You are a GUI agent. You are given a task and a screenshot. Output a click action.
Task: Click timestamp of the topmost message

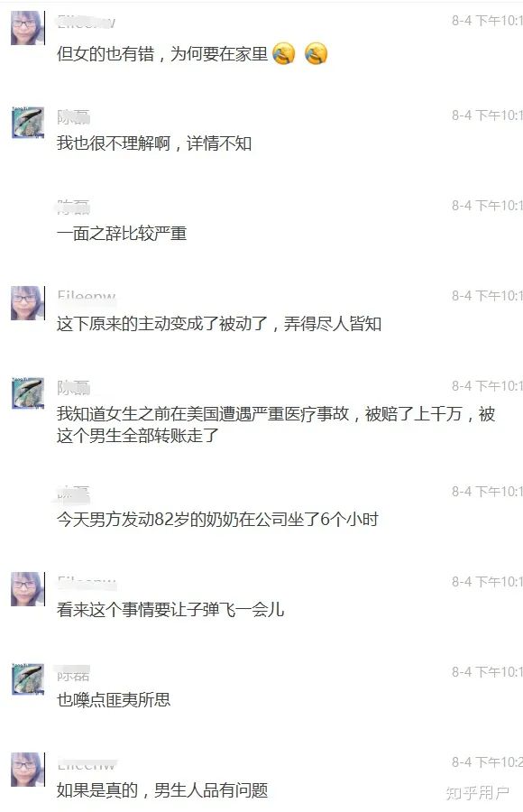487,21
